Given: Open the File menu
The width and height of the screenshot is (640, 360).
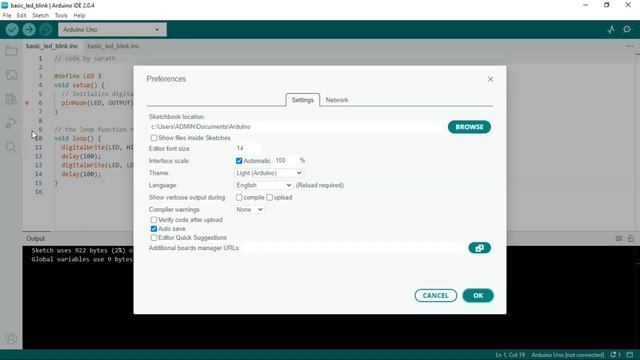Looking at the screenshot, I should [x=7, y=16].
